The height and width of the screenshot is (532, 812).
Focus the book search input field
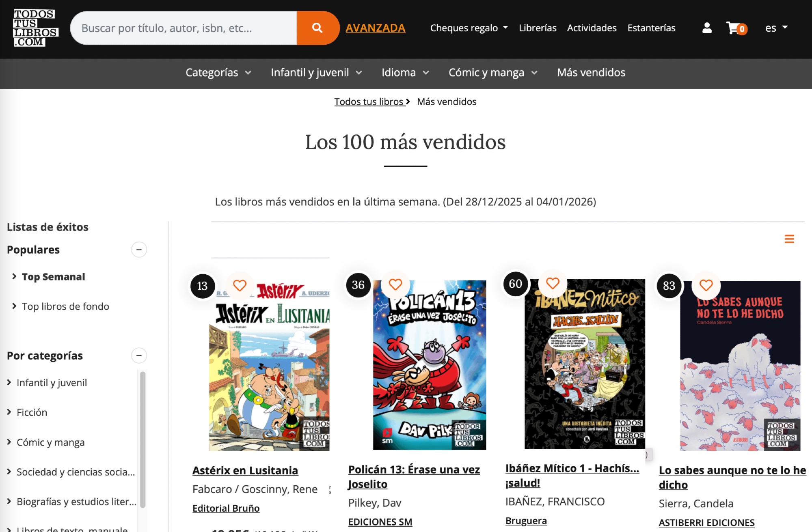click(184, 28)
